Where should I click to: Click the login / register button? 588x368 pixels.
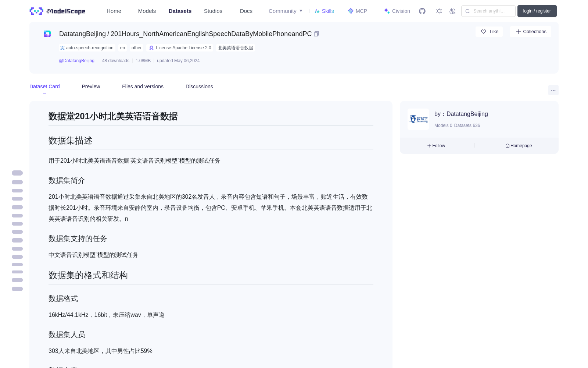(537, 11)
